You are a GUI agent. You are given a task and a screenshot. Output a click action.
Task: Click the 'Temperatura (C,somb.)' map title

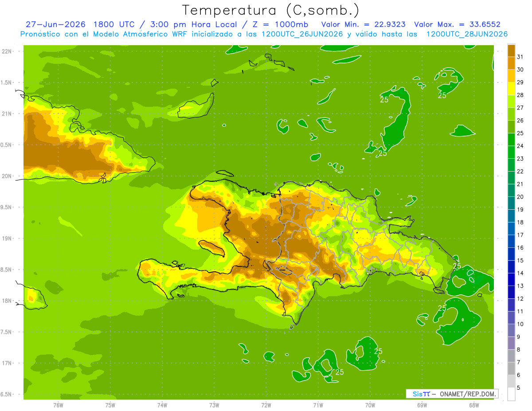pos(271,10)
